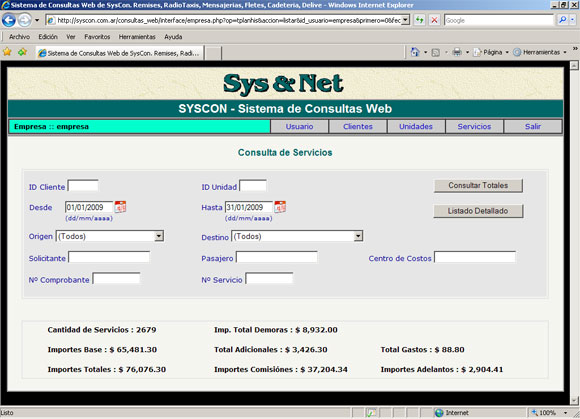This screenshot has height=419, width=580.
Task: Click the Google search box
Action: pos(499,20)
